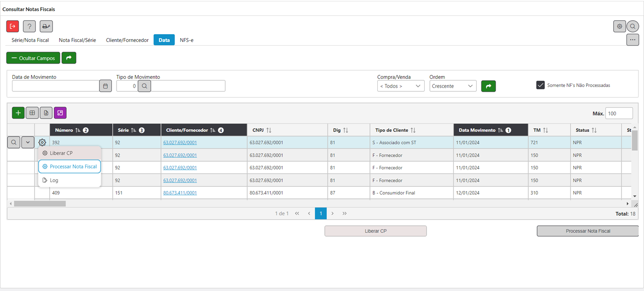
Task: Click the magnifier icon on row 392
Action: pos(14,143)
